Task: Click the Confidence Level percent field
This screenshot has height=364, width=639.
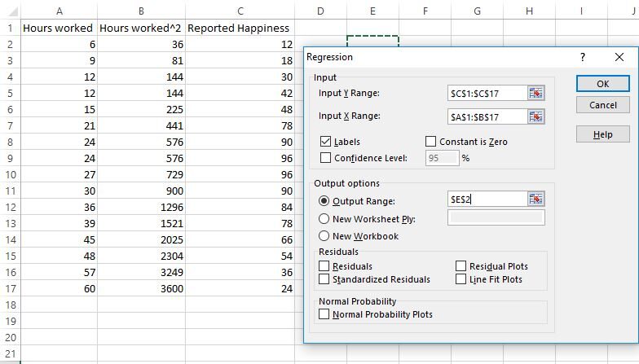Action: [442, 158]
